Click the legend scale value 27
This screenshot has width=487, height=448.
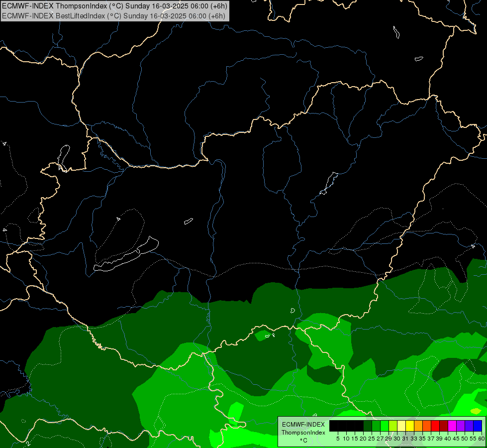tap(380, 439)
